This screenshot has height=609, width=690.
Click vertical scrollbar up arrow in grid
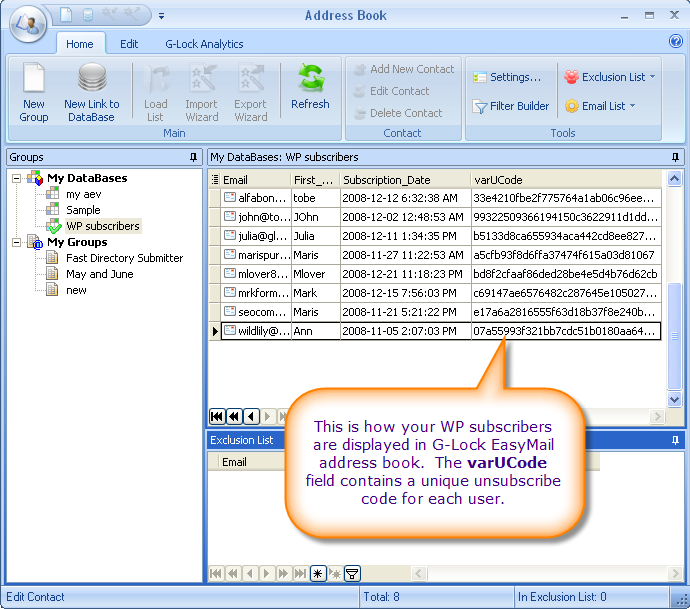pyautogui.click(x=675, y=179)
